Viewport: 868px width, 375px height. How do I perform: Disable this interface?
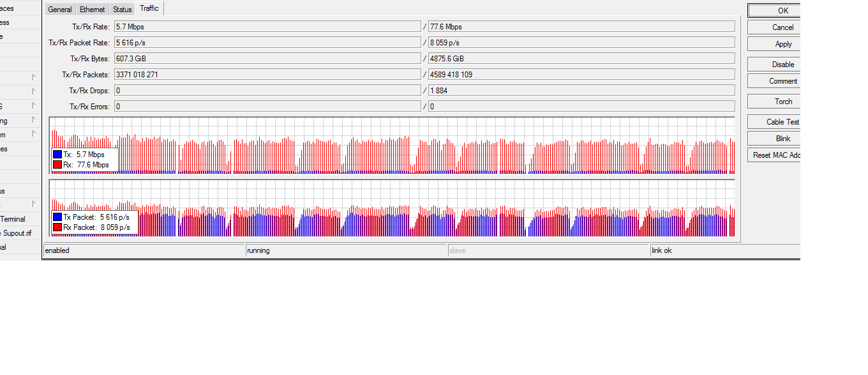(774, 65)
